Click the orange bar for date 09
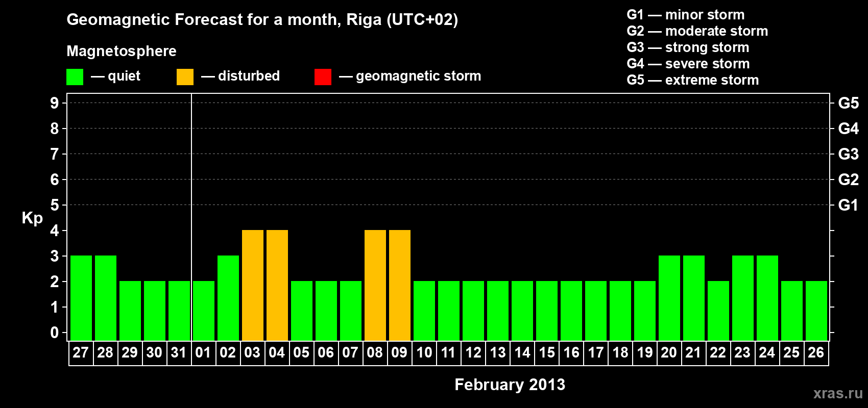868x408 pixels. pyautogui.click(x=400, y=286)
